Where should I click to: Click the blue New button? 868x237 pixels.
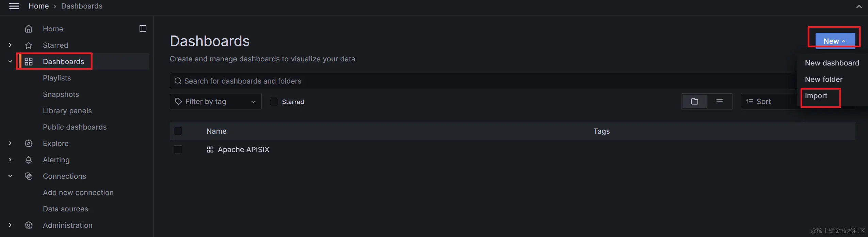click(x=835, y=41)
